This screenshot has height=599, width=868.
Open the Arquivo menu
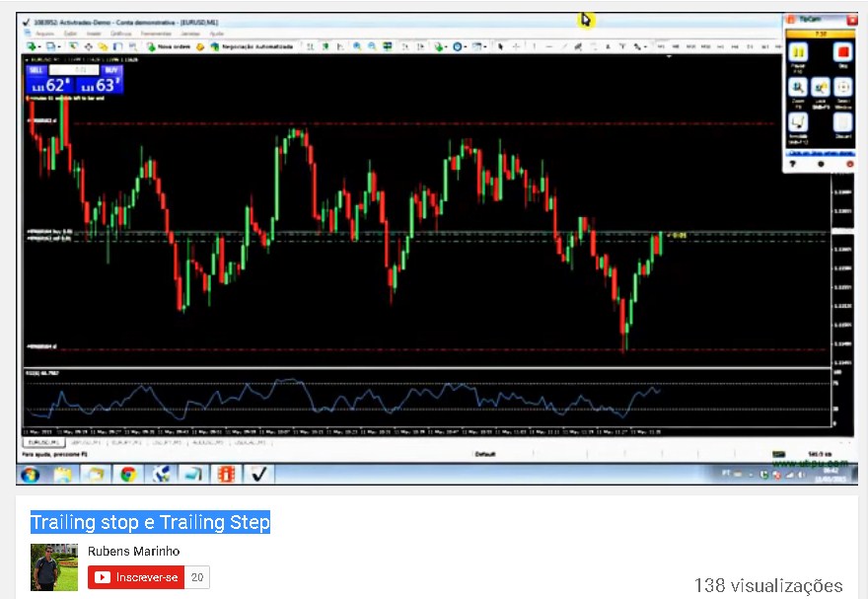(44, 33)
